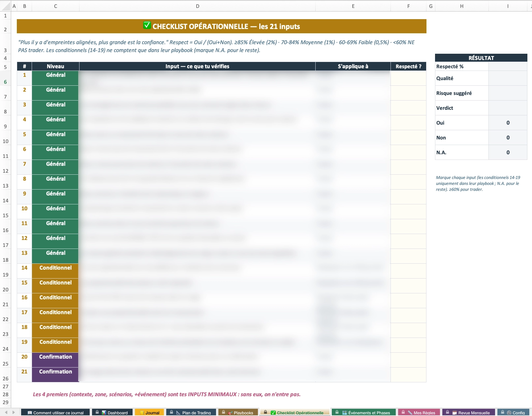
Task: Select the Checklist Opérationnelle sheet tab
Action: click(x=295, y=413)
